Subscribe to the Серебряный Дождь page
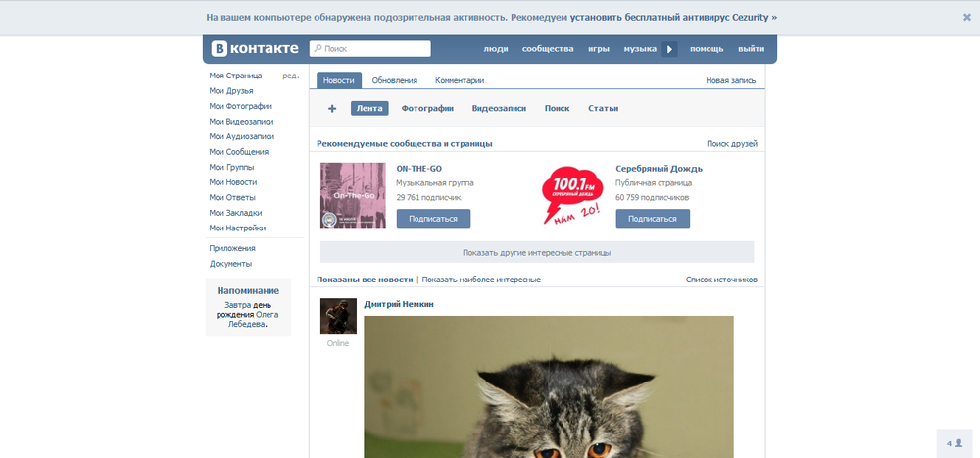The width and height of the screenshot is (980, 458). coord(653,219)
